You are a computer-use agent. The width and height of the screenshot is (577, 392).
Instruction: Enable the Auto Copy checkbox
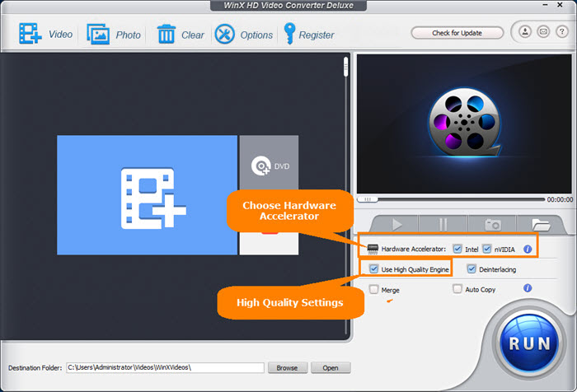(457, 289)
